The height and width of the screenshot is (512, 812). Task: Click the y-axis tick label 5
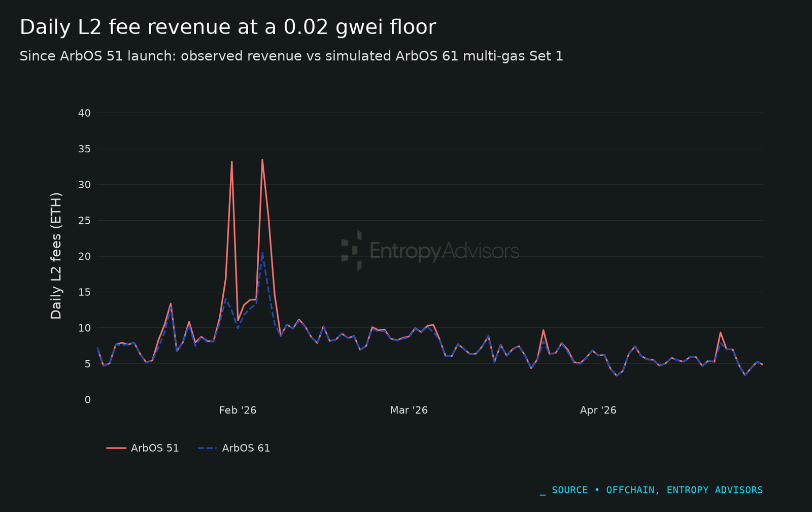tap(88, 364)
